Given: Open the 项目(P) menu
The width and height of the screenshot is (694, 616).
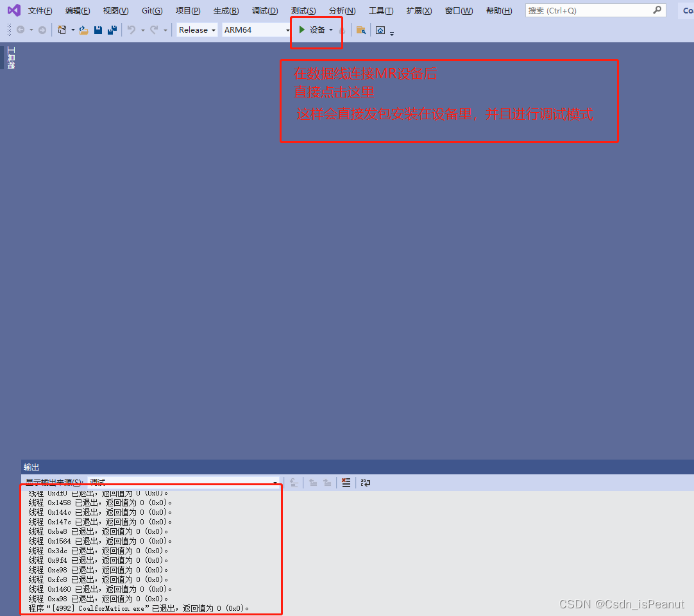Looking at the screenshot, I should pos(188,11).
